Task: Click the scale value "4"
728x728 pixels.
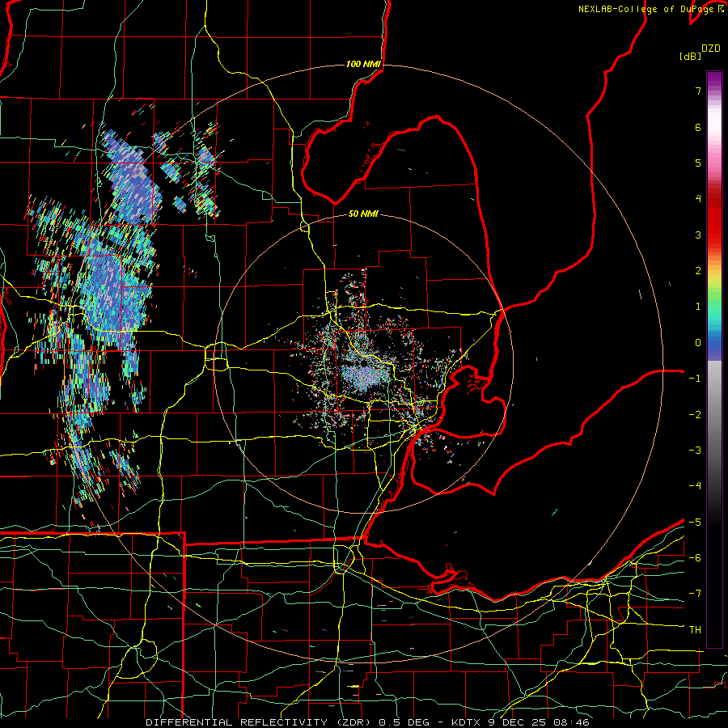Action: (x=698, y=199)
